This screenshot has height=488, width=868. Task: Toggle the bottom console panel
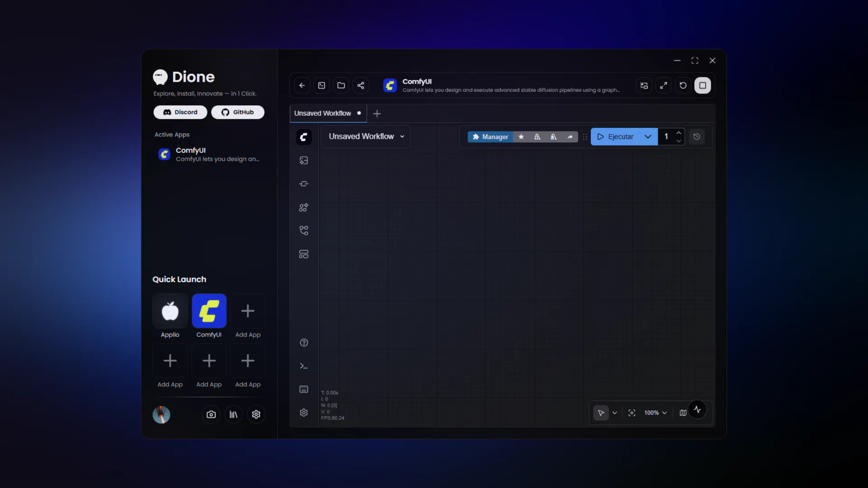[304, 366]
